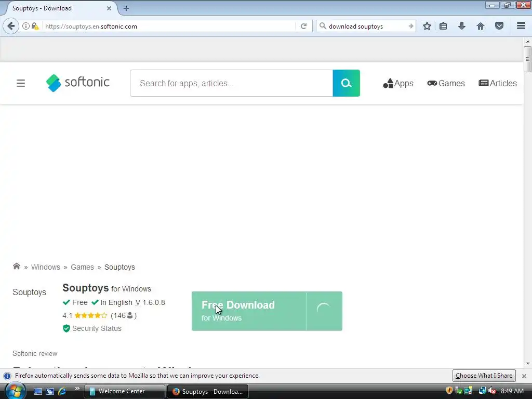
Task: Close the Souptoys - Download tab
Action: (x=109, y=8)
